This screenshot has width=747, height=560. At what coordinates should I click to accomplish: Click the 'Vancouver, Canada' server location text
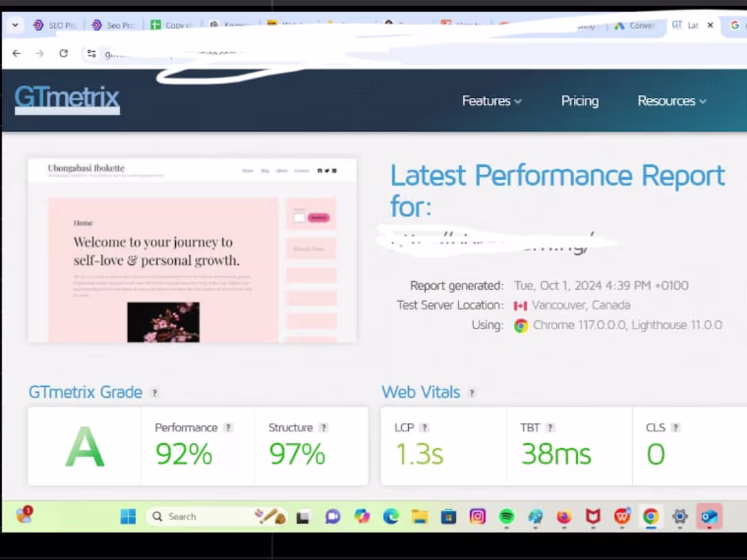(x=581, y=305)
